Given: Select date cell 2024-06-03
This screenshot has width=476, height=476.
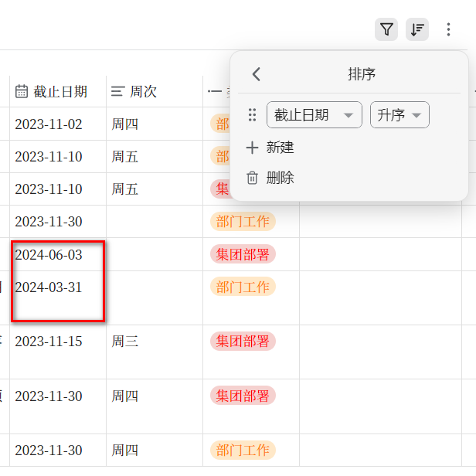Looking at the screenshot, I should pyautogui.click(x=58, y=254).
